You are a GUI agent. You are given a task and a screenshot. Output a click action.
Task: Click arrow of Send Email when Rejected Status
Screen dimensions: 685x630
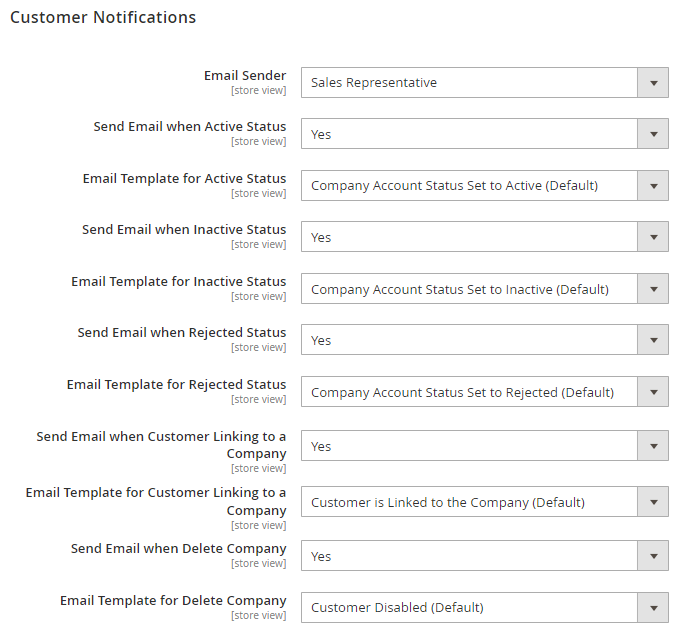(653, 340)
